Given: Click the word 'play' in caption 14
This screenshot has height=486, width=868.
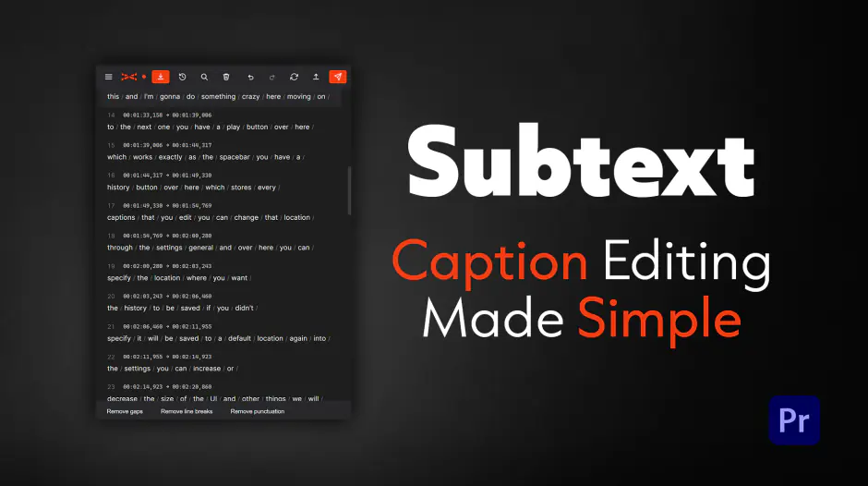Looking at the screenshot, I should (x=233, y=127).
